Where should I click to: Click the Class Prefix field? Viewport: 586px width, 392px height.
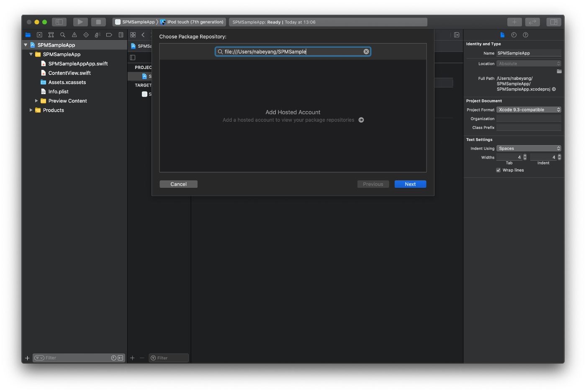click(529, 128)
